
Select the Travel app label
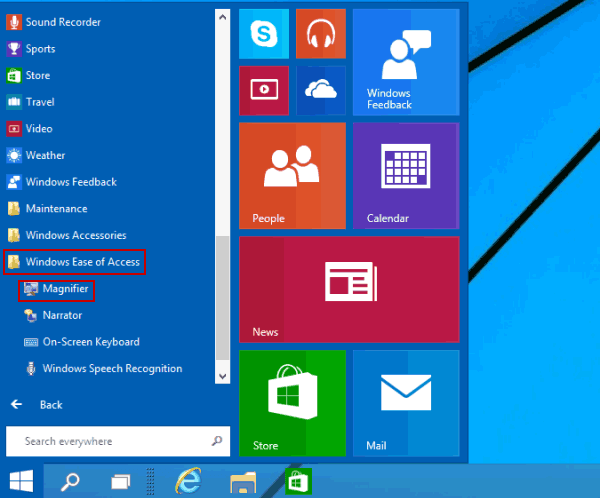pyautogui.click(x=40, y=102)
